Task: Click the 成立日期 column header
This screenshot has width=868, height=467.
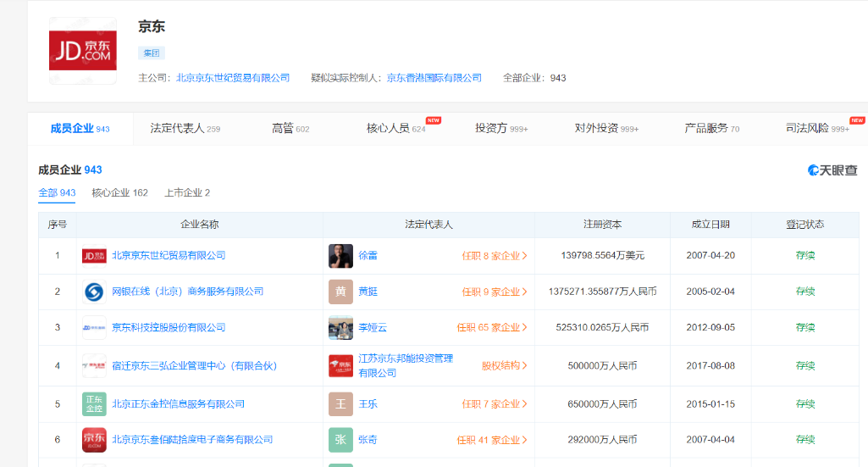Action: (x=710, y=225)
